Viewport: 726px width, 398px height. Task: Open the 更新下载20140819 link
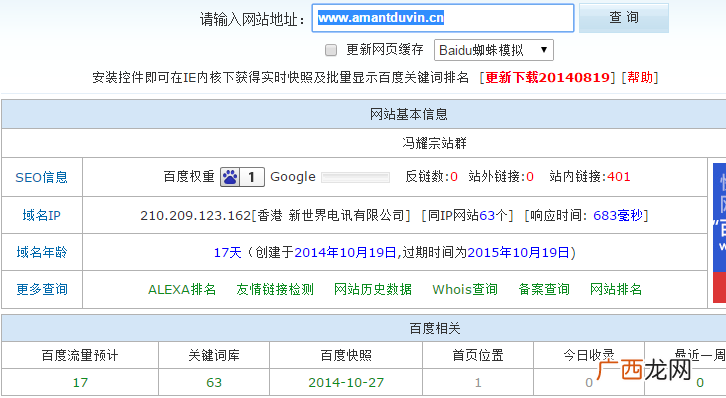547,77
